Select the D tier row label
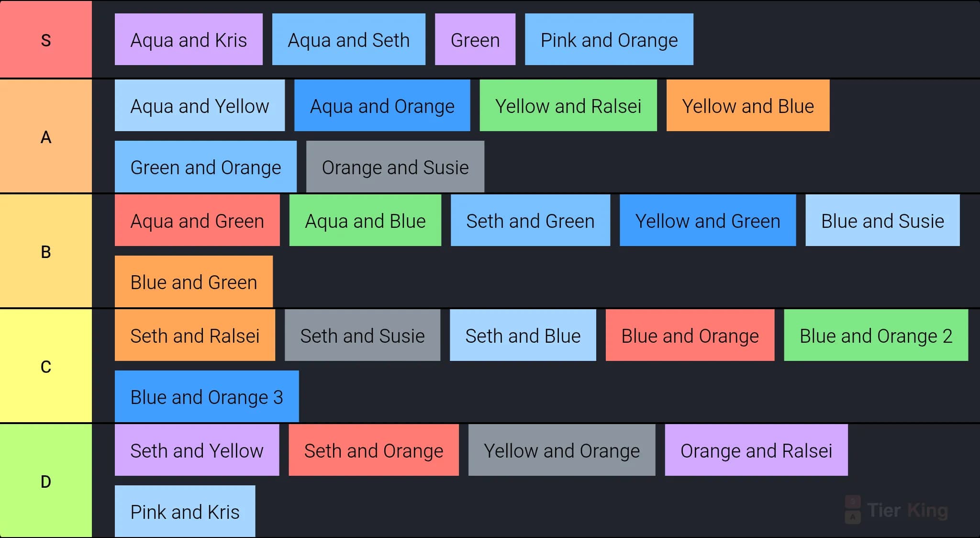980x538 pixels. pos(46,481)
